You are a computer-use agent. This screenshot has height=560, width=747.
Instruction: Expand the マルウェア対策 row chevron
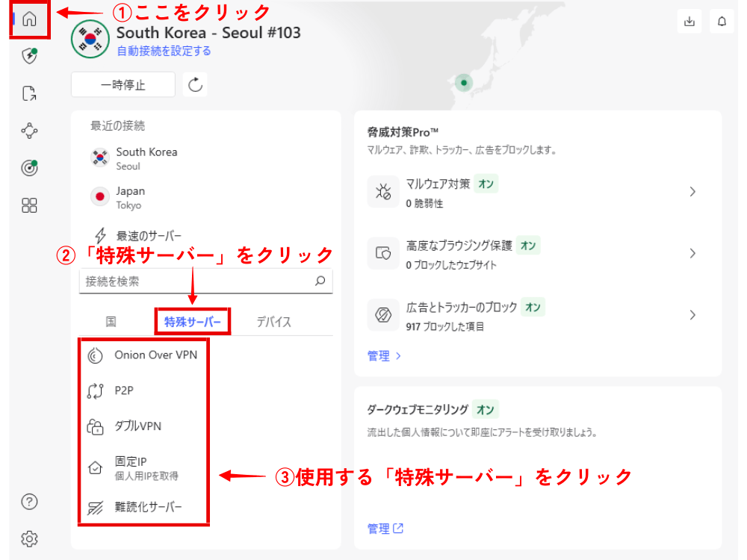pos(692,192)
